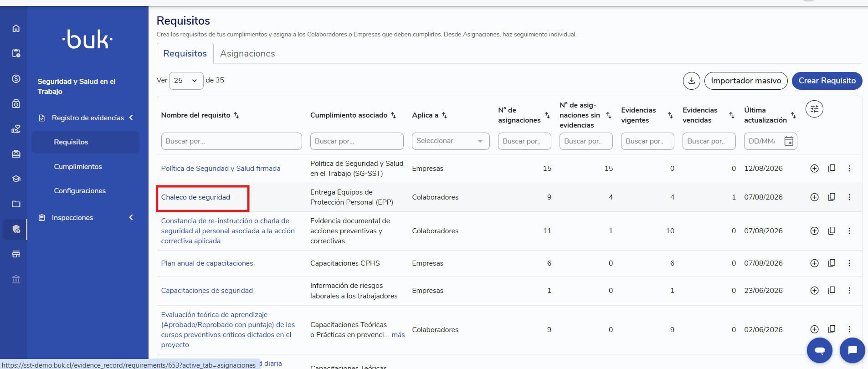Click the Crear Requisito button

click(x=827, y=81)
